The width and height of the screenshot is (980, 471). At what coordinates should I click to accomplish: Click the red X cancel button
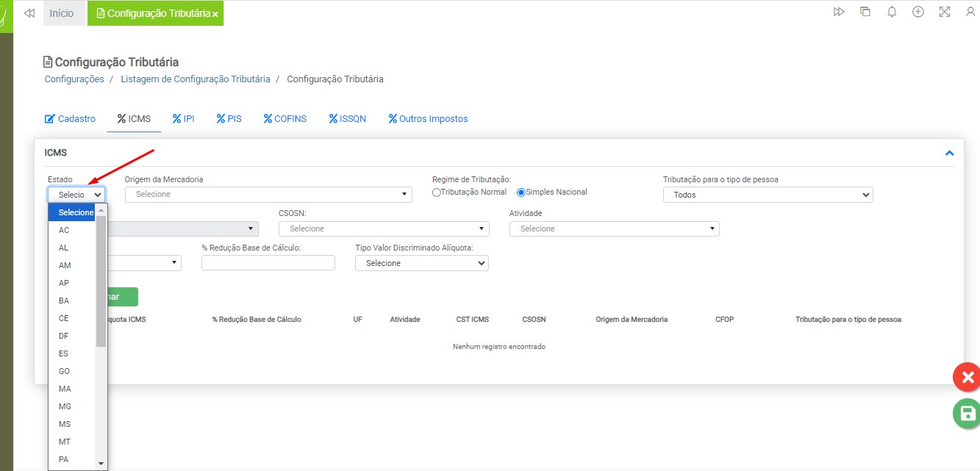(x=968, y=378)
